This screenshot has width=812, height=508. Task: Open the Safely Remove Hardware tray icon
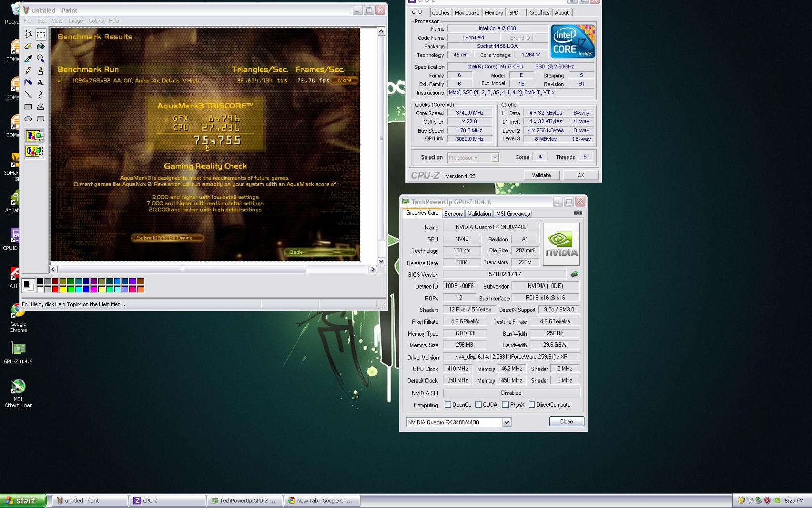[x=759, y=500]
